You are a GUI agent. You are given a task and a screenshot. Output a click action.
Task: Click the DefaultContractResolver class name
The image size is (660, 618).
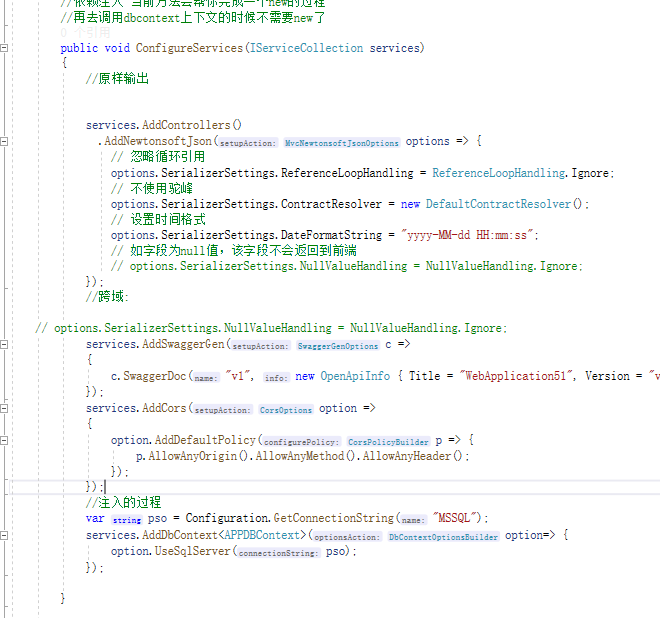click(498, 204)
